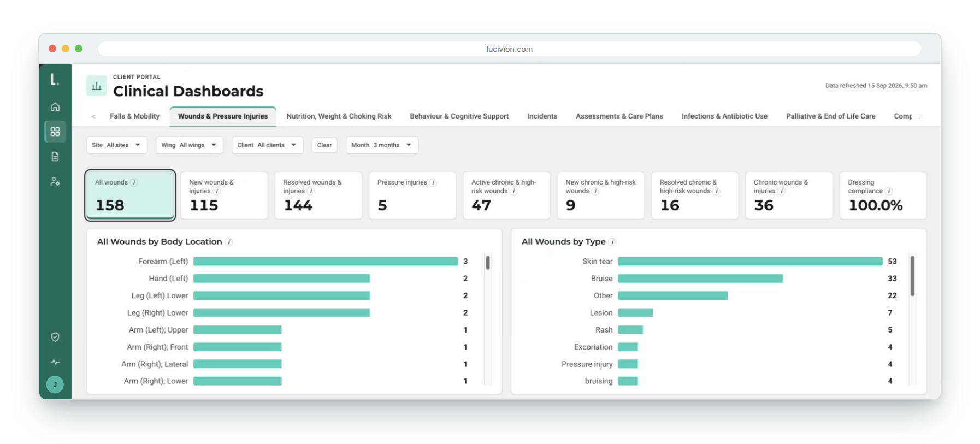Show info for the Pressure injuries card
980x444 pixels.
[433, 183]
